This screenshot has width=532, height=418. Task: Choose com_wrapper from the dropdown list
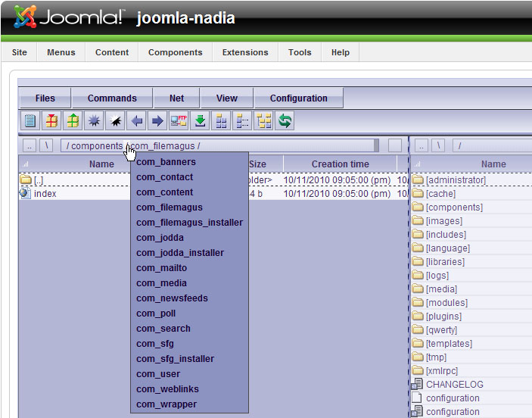[x=189, y=404]
